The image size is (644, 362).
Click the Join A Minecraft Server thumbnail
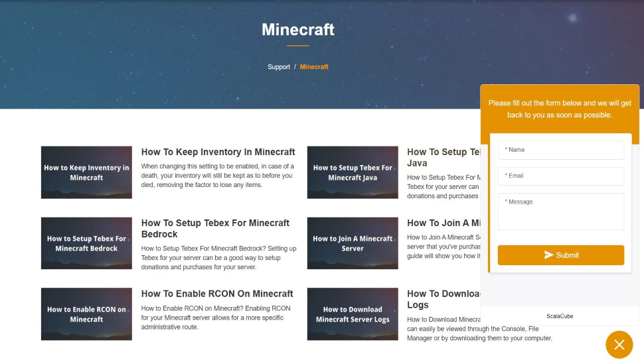(353, 243)
